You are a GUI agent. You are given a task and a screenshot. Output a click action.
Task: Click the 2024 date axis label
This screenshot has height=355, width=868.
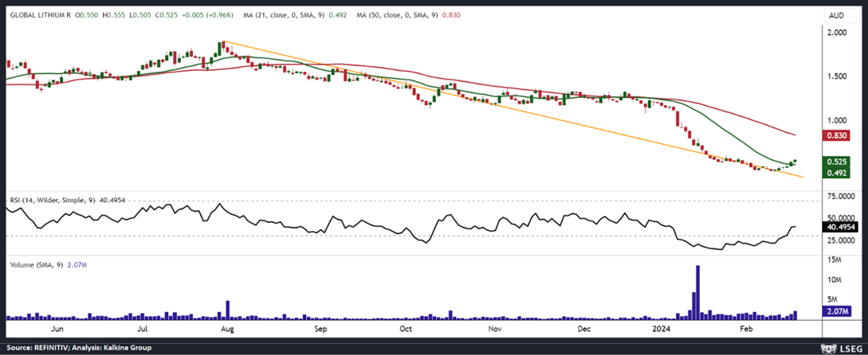pos(662,329)
